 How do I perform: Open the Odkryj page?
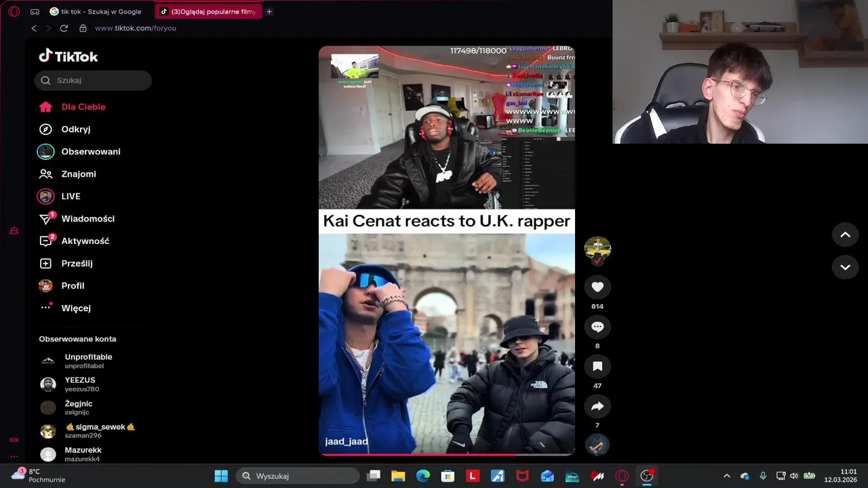pos(65,129)
